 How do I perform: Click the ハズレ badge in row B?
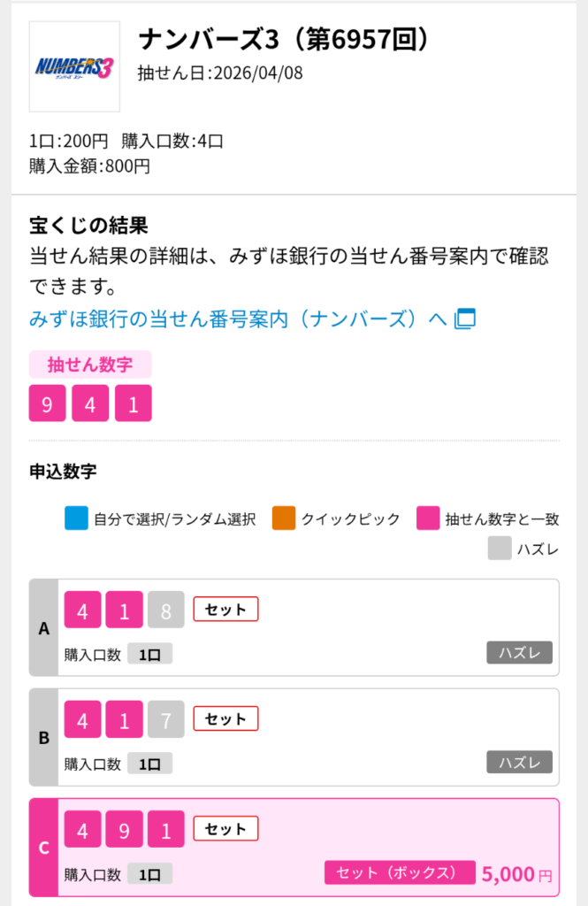click(519, 762)
